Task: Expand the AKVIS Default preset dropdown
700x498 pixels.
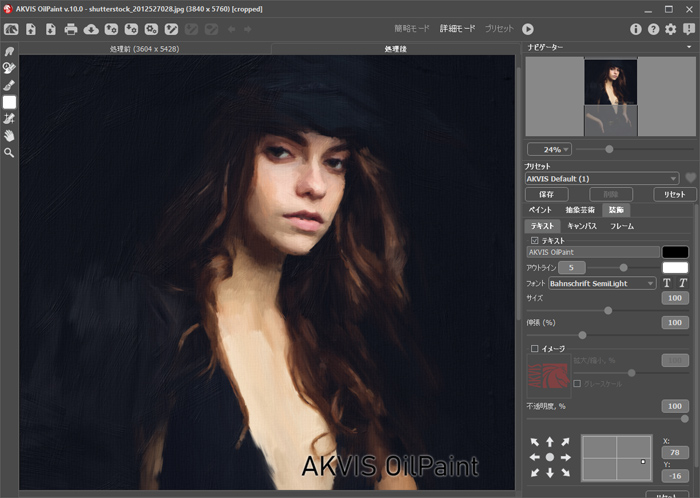Action: pos(602,178)
